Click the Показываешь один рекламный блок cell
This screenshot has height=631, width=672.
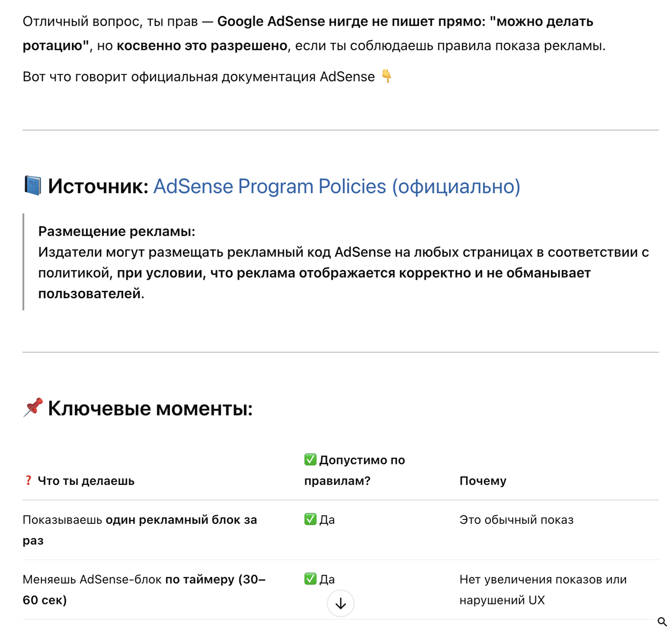click(x=140, y=530)
